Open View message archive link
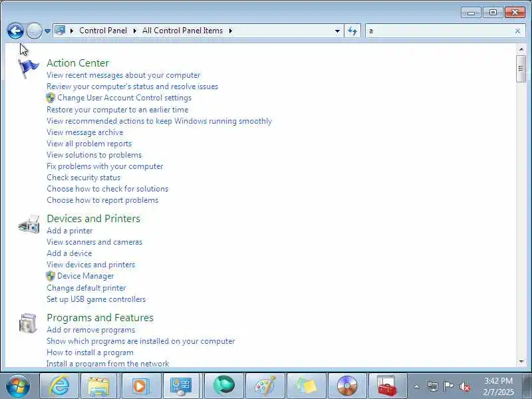This screenshot has height=399, width=532. [x=85, y=132]
